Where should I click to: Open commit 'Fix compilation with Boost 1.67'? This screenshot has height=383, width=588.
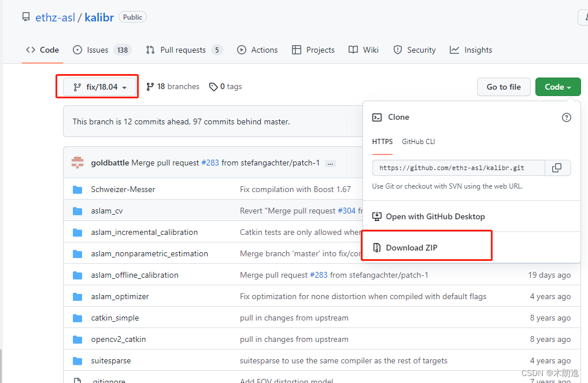pyautogui.click(x=295, y=189)
